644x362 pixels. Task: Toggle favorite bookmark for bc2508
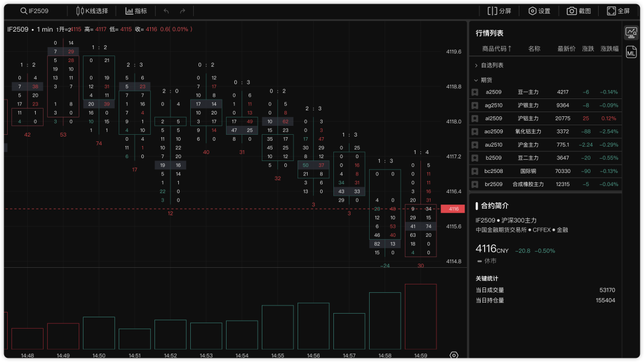[475, 171]
